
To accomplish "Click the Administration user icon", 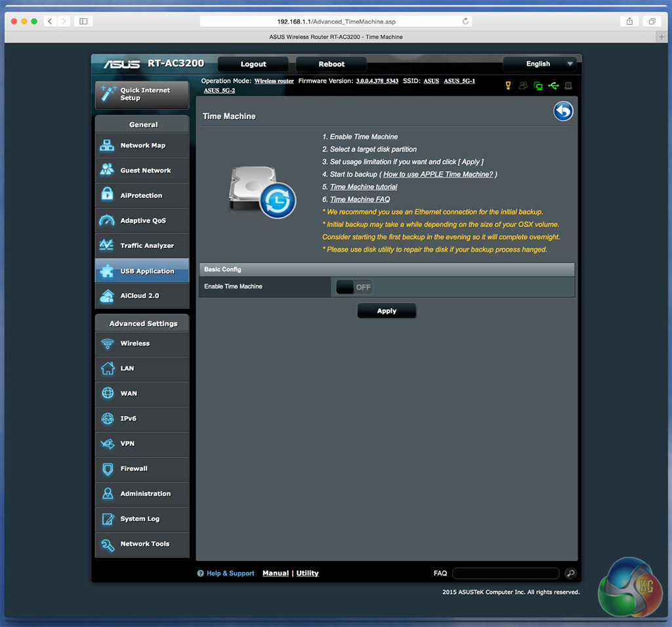I will (x=108, y=493).
